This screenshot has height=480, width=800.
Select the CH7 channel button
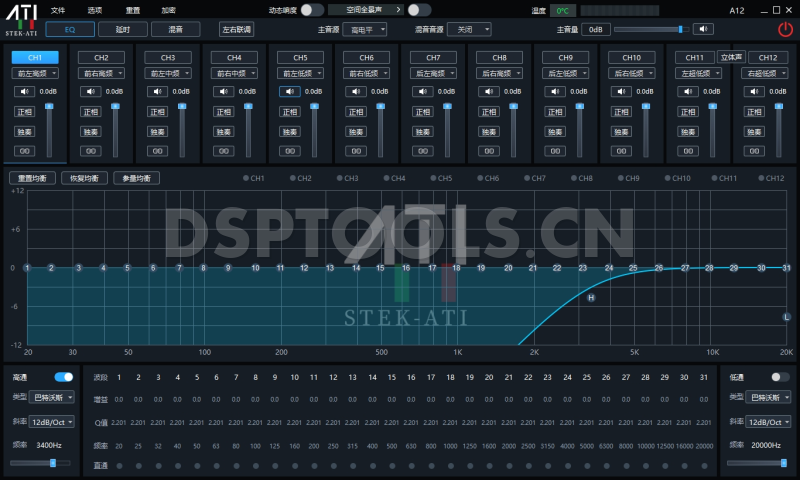point(433,58)
